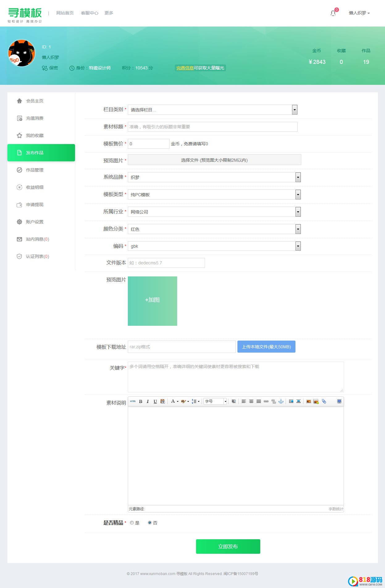Open 颜色分类 dropdown showing 红色
This screenshot has width=385, height=588.
(x=214, y=229)
